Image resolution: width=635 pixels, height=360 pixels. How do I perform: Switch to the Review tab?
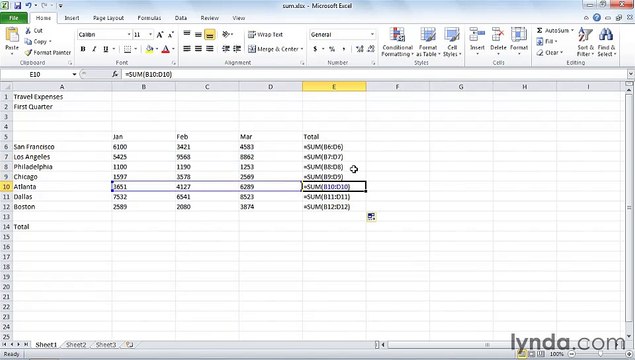click(x=209, y=18)
